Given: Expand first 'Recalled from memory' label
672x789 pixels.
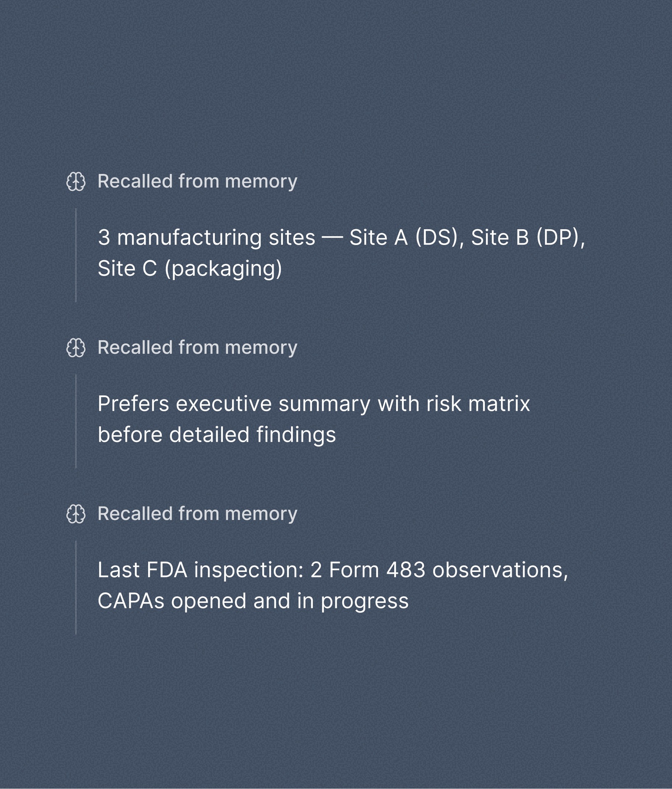Looking at the screenshot, I should [x=197, y=181].
